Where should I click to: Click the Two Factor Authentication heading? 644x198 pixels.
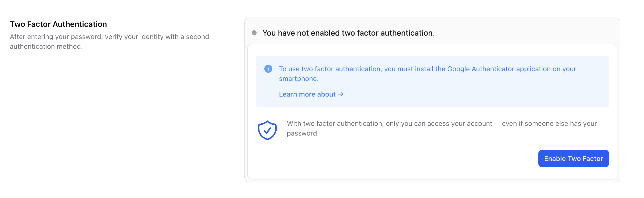click(x=58, y=24)
